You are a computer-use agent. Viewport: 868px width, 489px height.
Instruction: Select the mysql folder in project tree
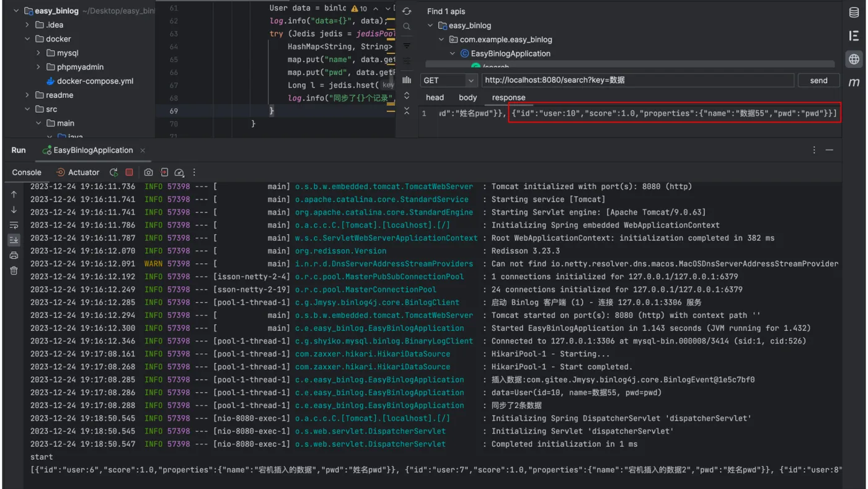pyautogui.click(x=62, y=53)
